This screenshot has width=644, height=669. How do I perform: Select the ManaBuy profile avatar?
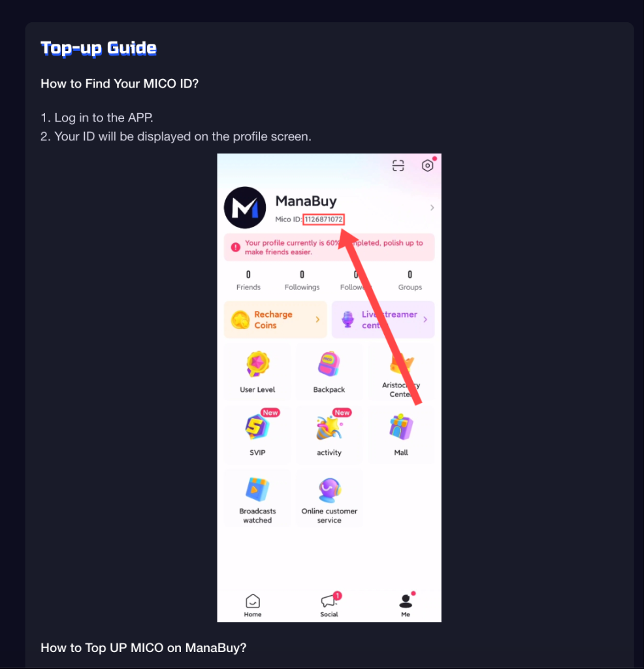[245, 208]
